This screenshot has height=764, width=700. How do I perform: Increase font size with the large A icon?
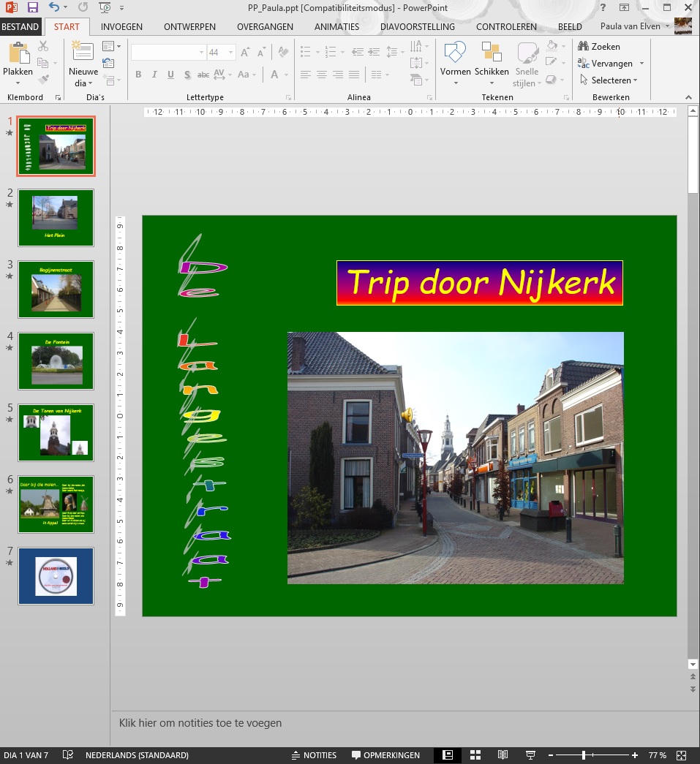[x=245, y=52]
